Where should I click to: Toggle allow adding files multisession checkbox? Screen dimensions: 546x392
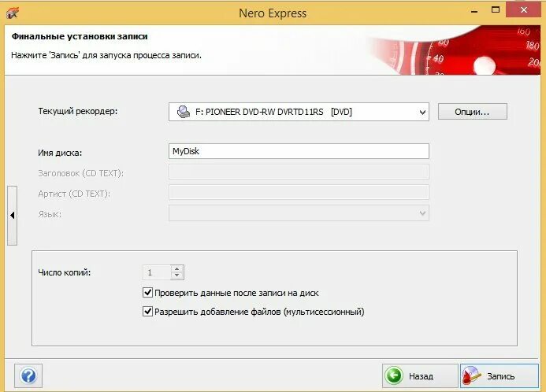(x=147, y=311)
